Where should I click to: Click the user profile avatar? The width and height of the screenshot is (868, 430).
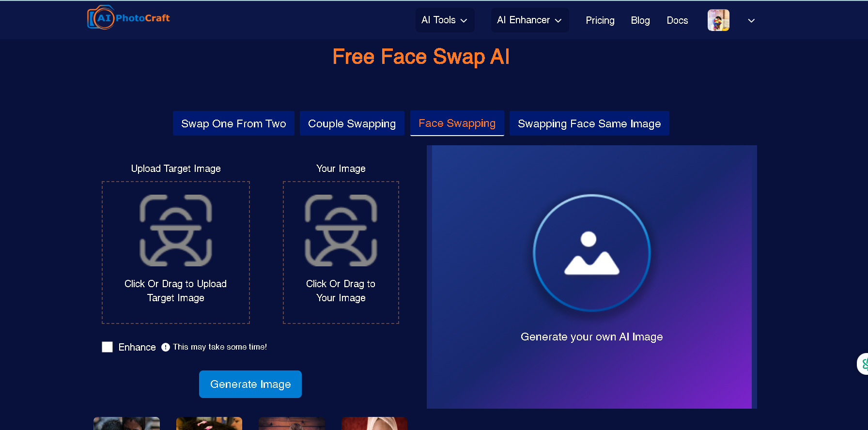(x=718, y=20)
